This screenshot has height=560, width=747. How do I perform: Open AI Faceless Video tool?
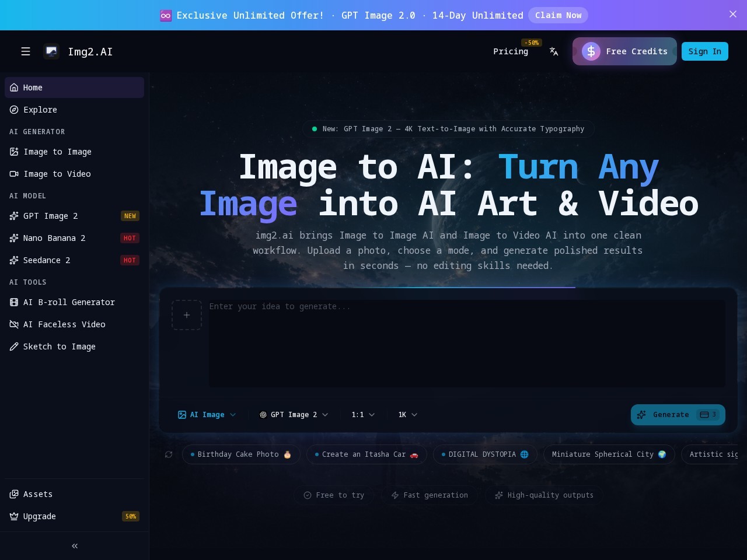point(74,324)
